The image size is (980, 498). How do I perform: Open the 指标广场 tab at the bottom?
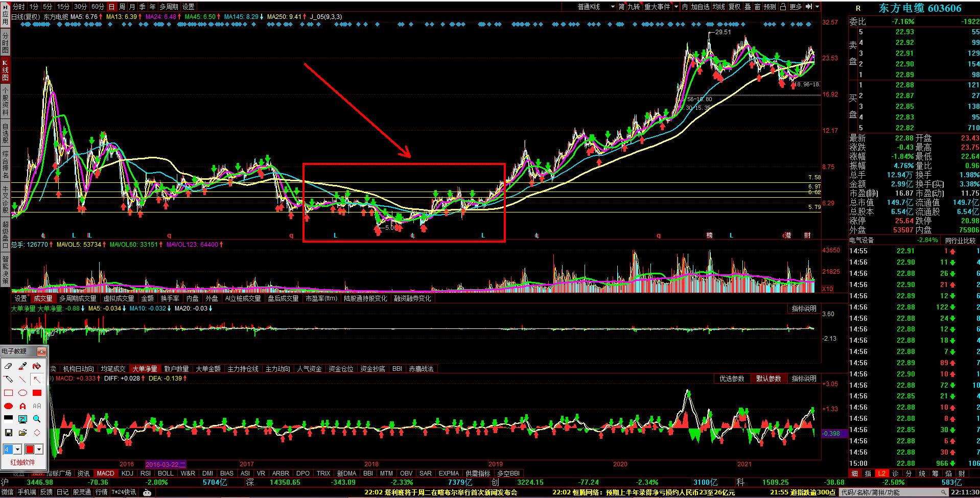pos(59,473)
